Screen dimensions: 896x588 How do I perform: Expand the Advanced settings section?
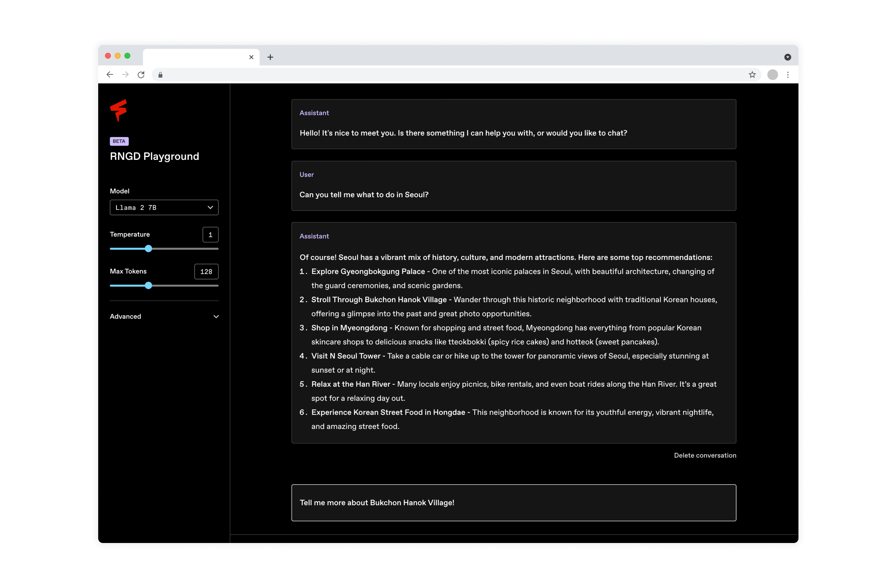(164, 317)
